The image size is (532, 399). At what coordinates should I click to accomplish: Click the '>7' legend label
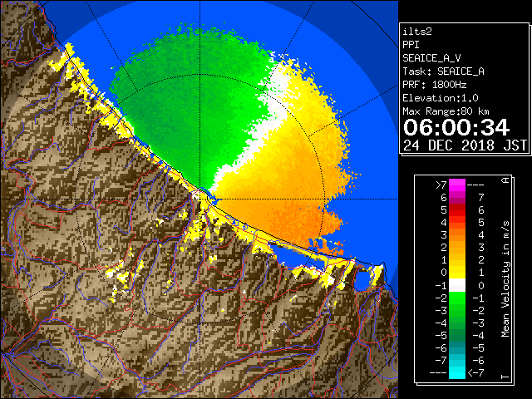pos(441,185)
